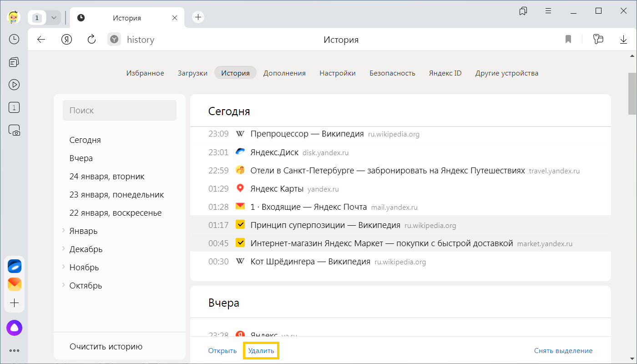637x364 pixels.
Task: Open the feedback/extensions icon in toolbar
Action: [598, 40]
